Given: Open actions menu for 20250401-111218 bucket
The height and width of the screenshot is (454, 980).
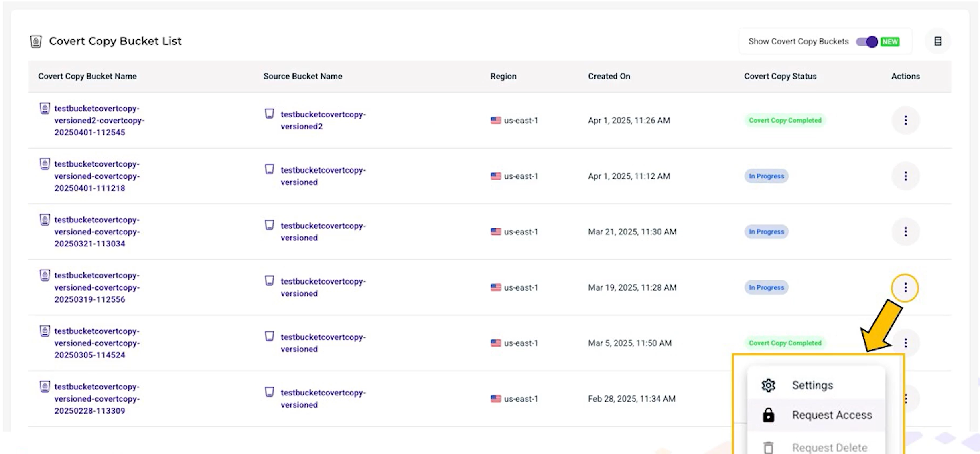Looking at the screenshot, I should coord(905,176).
